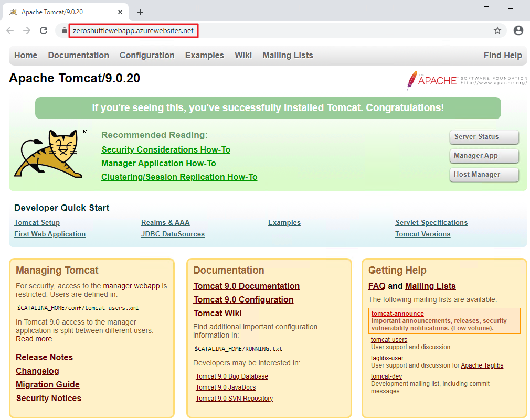Click the Tomcat cat mascot image
This screenshot has width=530, height=420.
point(51,153)
